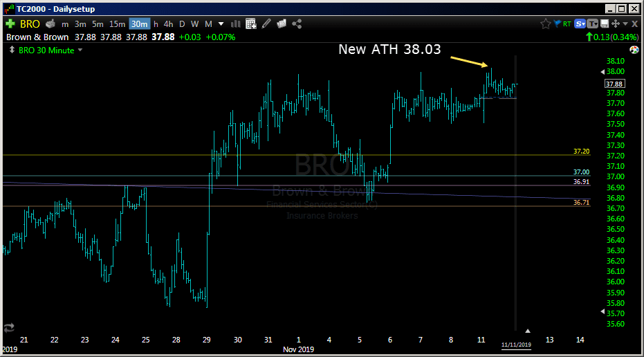Image resolution: width=644 pixels, height=357 pixels.
Task: Click the bar chart style icon
Action: (x=235, y=24)
